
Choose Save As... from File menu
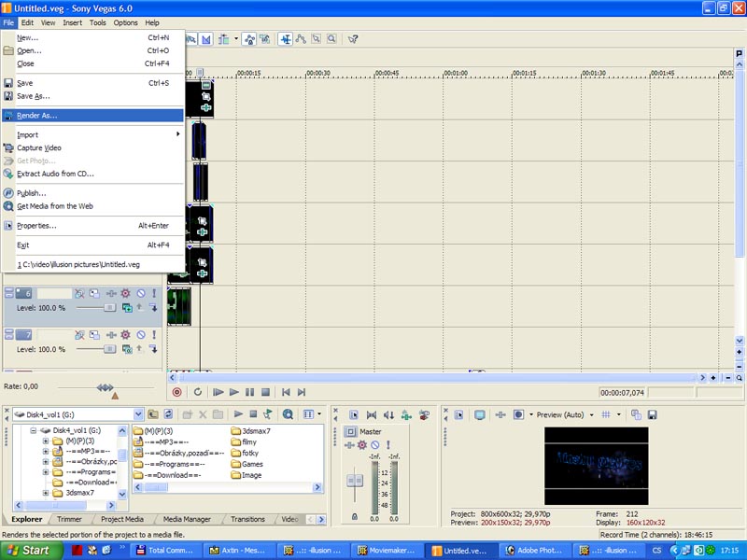coord(92,96)
